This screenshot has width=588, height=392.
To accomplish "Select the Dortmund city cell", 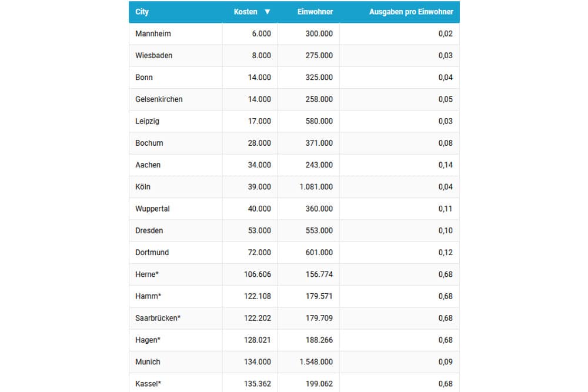I will [152, 252].
